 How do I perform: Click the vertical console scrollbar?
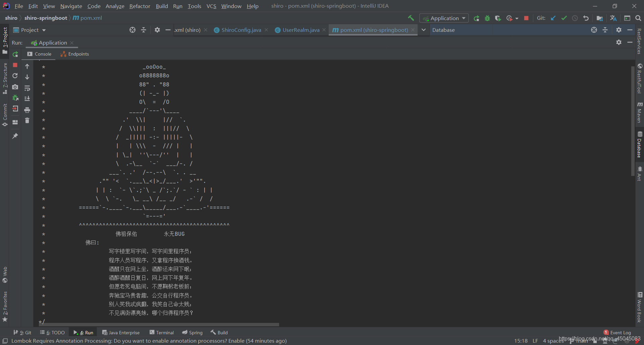633,121
